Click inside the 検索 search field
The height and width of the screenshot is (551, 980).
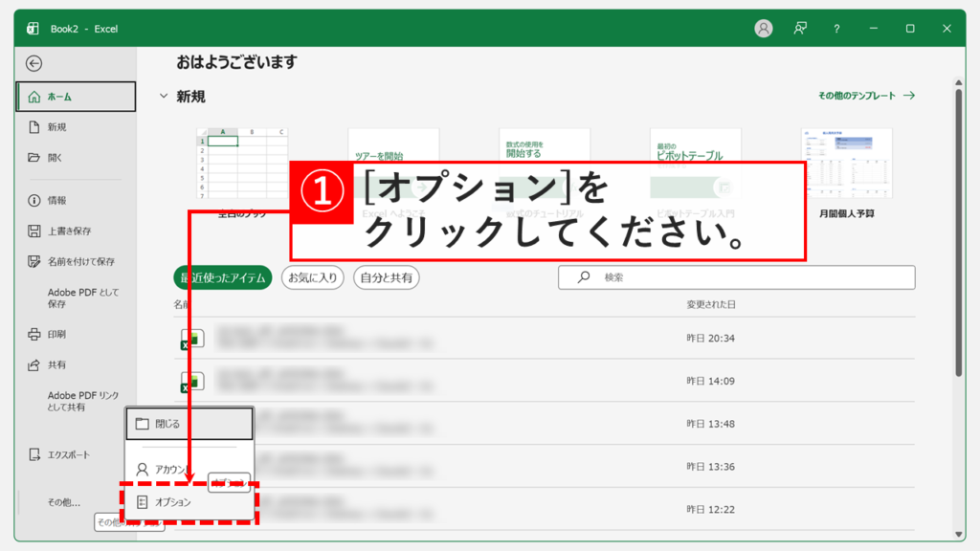[670, 277]
